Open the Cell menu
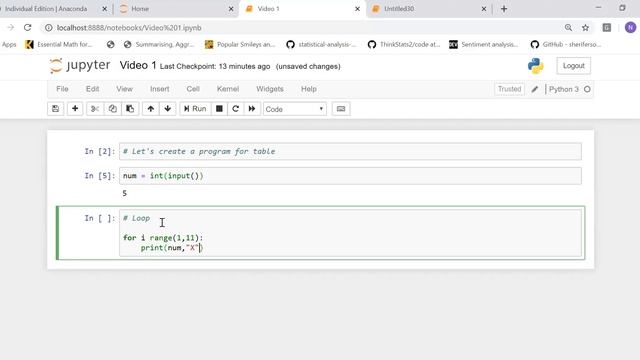Image resolution: width=640 pixels, height=360 pixels. tap(193, 89)
